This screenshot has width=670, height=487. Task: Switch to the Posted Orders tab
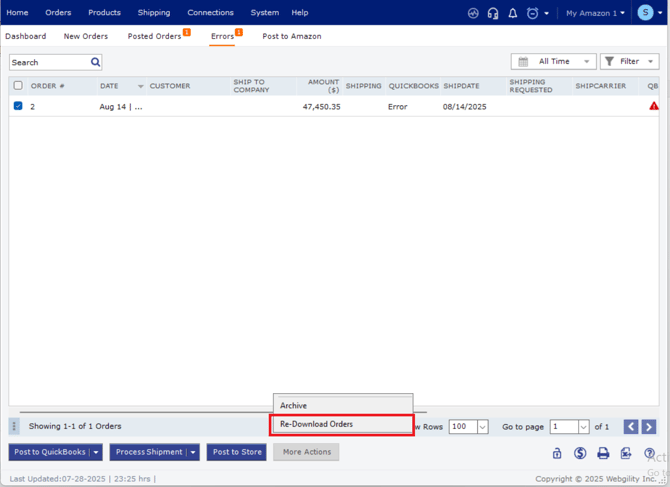[x=154, y=36]
